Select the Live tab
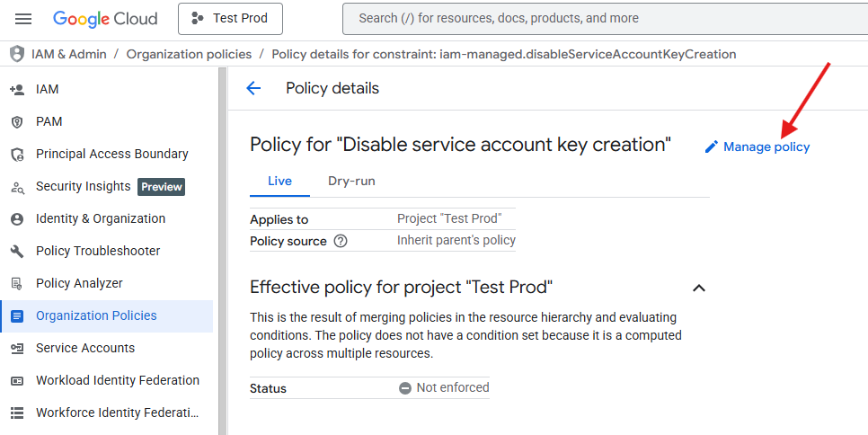Screen dimensions: 868x435 point(279,181)
